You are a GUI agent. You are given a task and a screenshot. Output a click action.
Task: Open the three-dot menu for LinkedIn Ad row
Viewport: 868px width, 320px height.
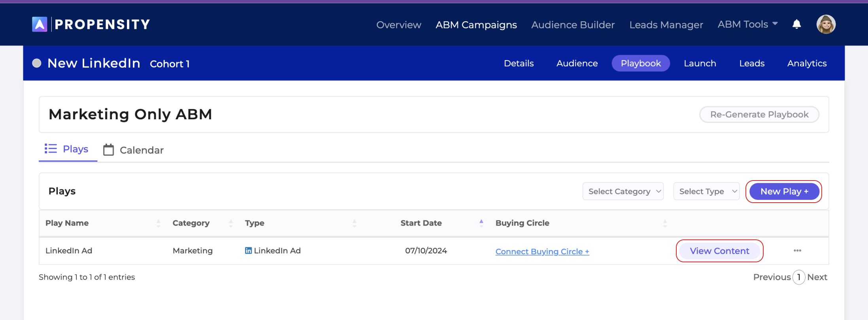pyautogui.click(x=797, y=250)
